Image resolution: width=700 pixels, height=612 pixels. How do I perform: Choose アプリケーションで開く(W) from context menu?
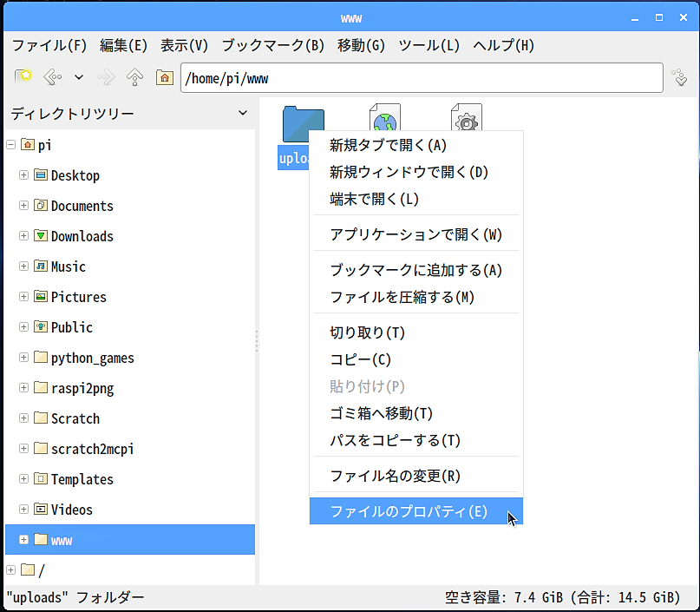point(416,234)
